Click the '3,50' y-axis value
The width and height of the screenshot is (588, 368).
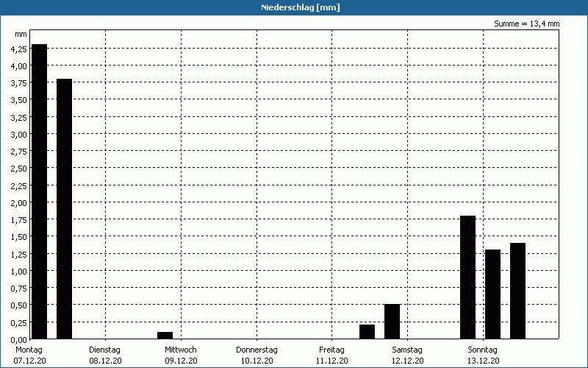pyautogui.click(x=19, y=100)
